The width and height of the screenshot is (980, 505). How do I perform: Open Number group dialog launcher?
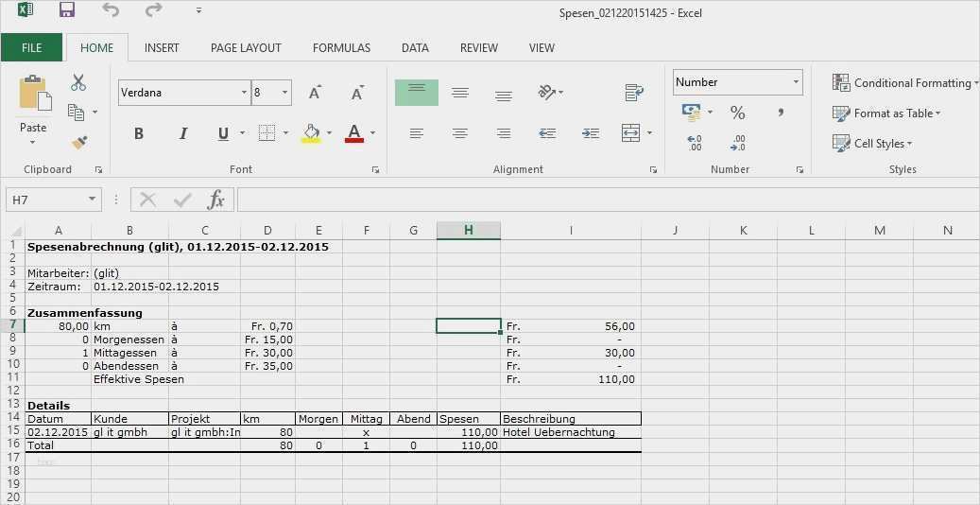[x=799, y=169]
